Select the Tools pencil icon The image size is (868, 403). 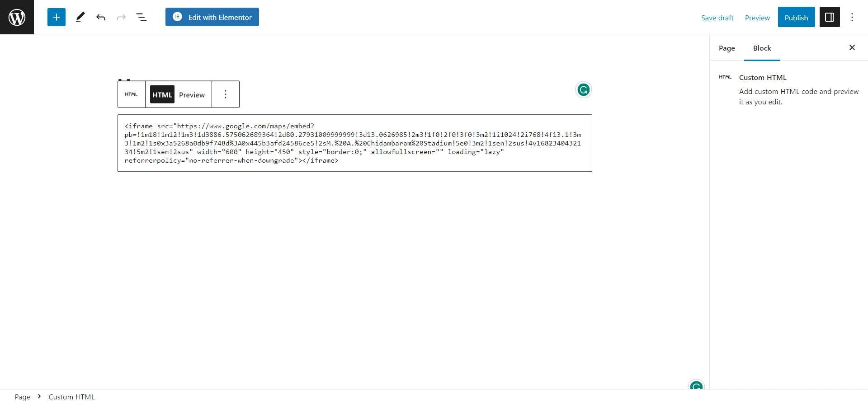click(x=80, y=17)
